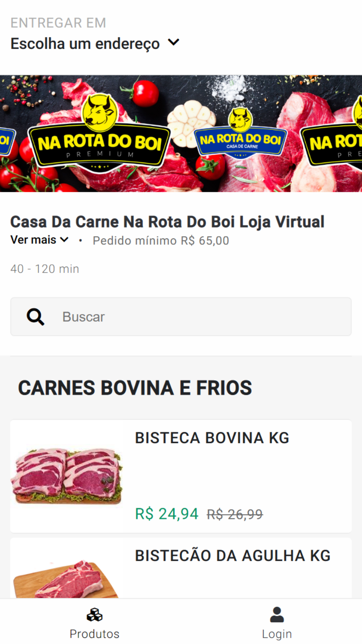Expand the address chooser chevron
The height and width of the screenshot is (644, 362).
pos(174,43)
